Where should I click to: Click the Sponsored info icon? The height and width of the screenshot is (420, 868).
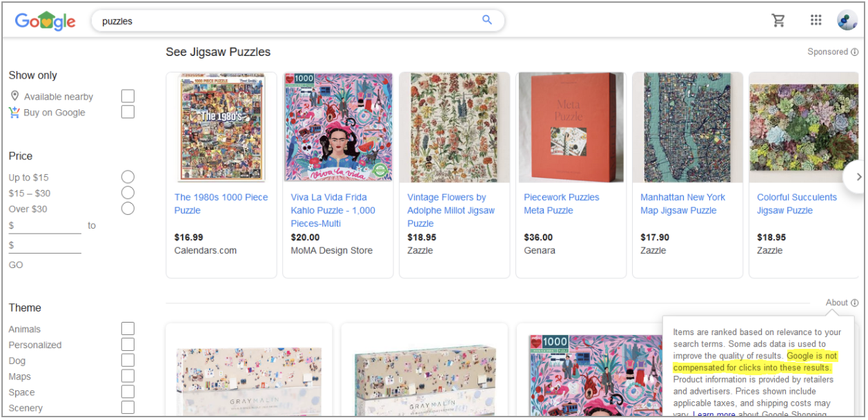(855, 52)
